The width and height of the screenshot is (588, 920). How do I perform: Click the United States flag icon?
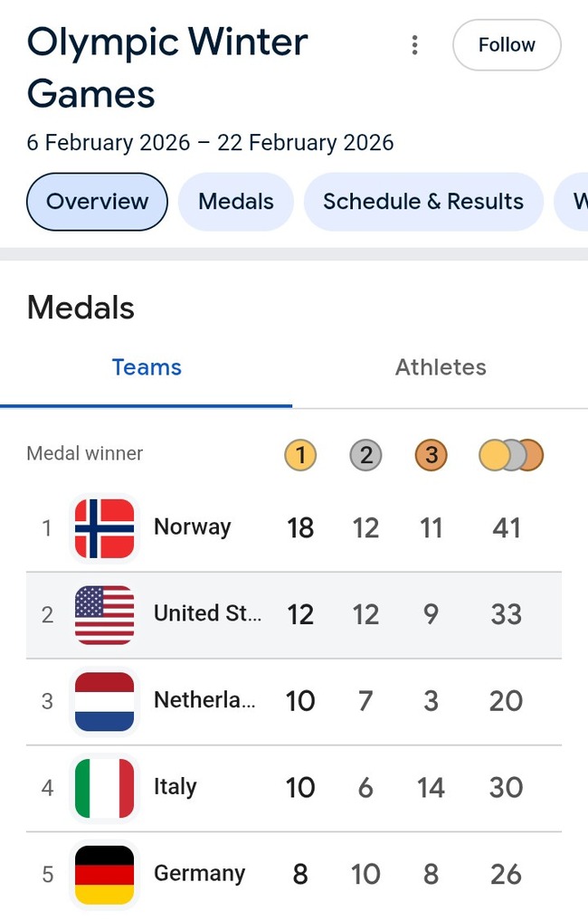click(104, 614)
